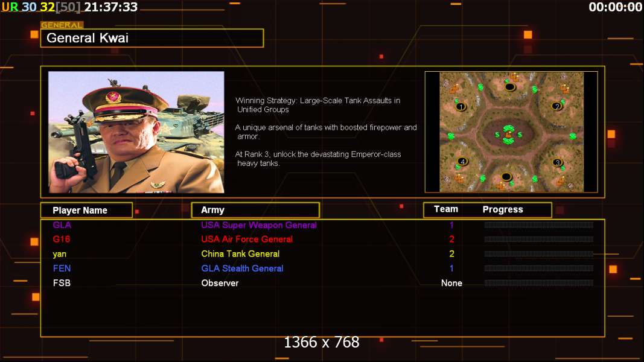
Task: Click the map preview thumbnail
Action: tap(511, 132)
